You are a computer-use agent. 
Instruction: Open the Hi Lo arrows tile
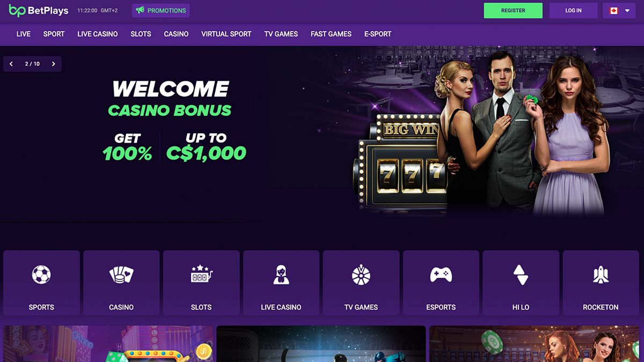(521, 282)
